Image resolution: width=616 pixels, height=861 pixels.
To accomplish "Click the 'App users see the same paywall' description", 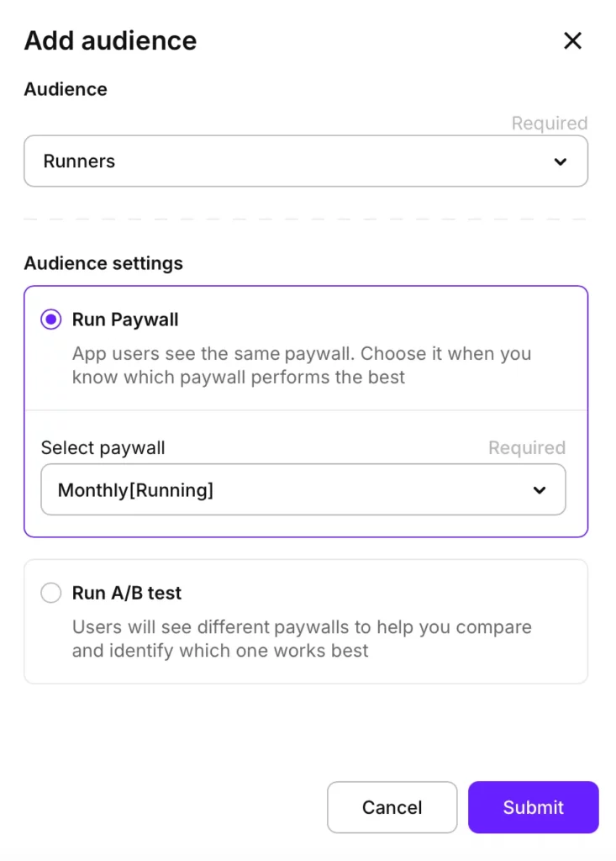I will [x=301, y=365].
